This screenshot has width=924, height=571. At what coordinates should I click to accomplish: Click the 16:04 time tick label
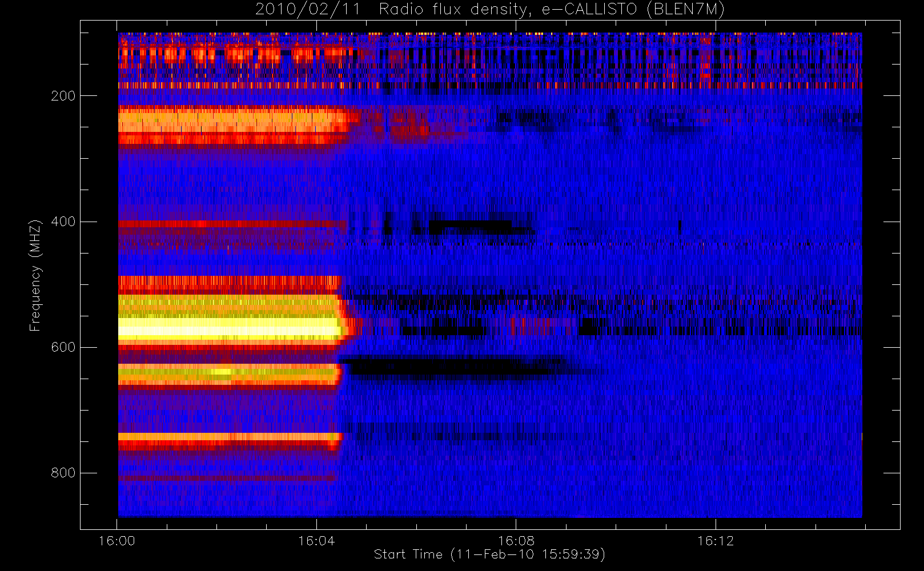tap(316, 541)
